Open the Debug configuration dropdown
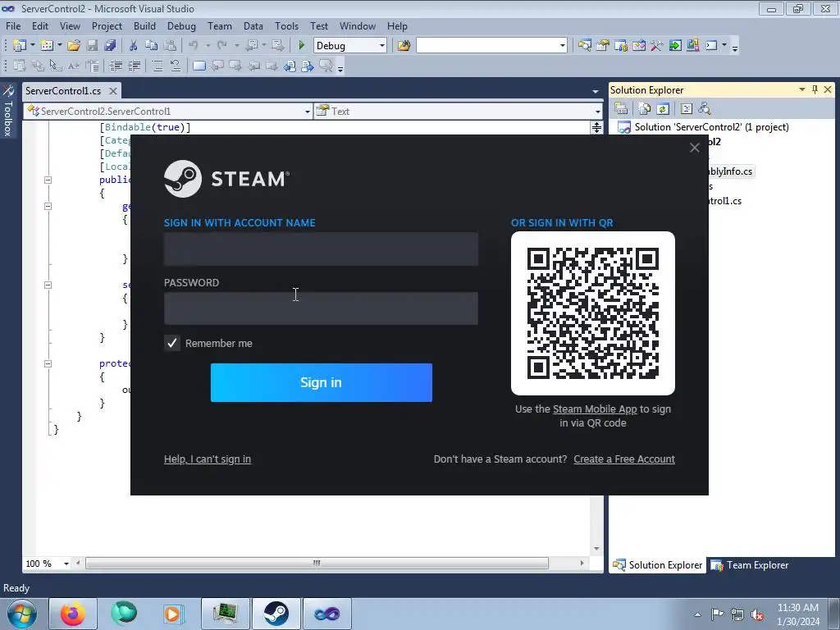840x630 pixels. click(x=382, y=46)
